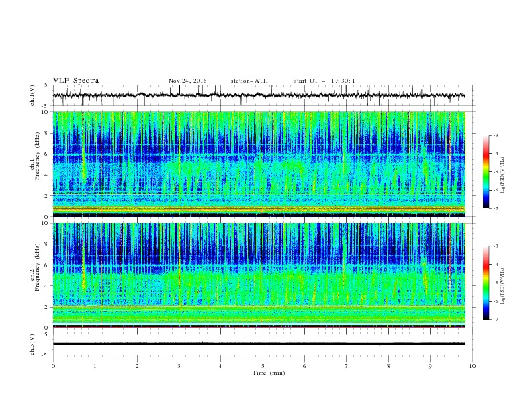532x411 pixels.
Task: Click the "2" tick on the time axis
Action: tap(137, 366)
